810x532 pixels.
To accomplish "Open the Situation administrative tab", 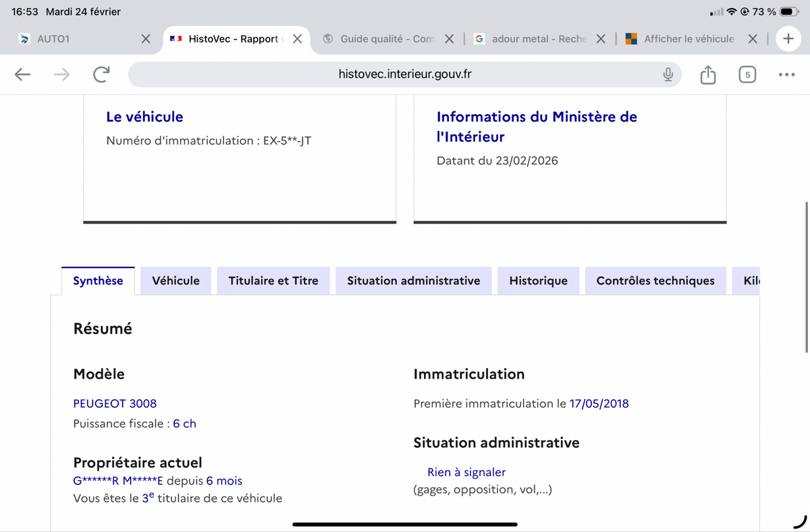I will pyautogui.click(x=413, y=281).
